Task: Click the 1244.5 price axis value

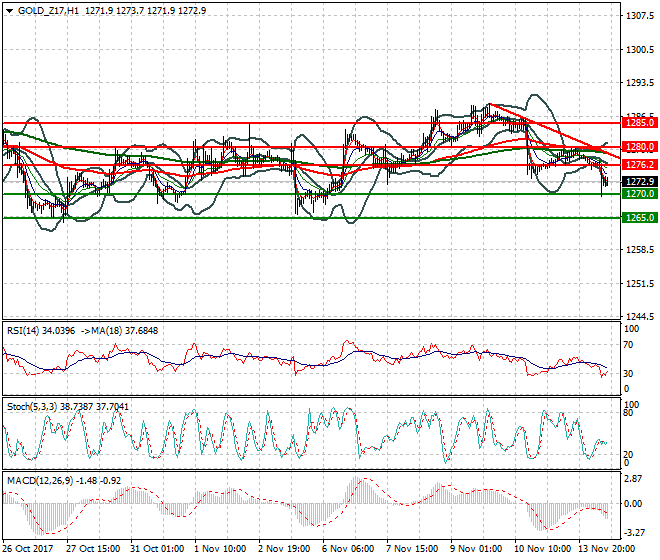Action: pos(640,317)
